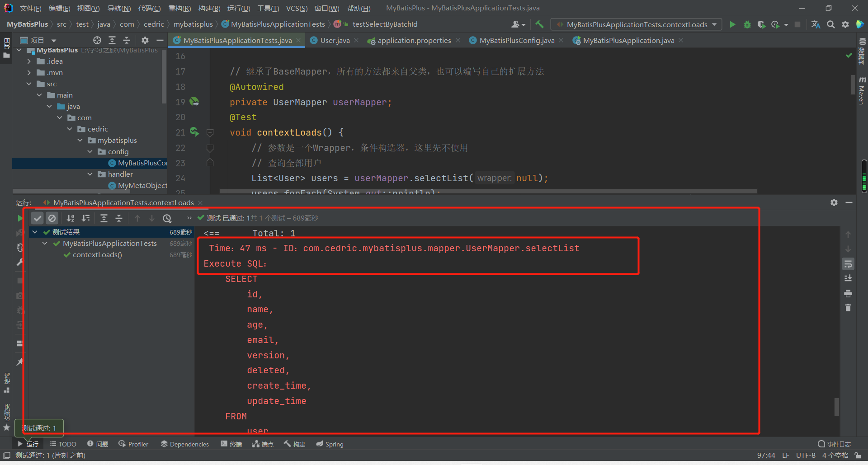Screen dimensions: 868x465
Task: Toggle scroll to end of console
Action: click(848, 278)
